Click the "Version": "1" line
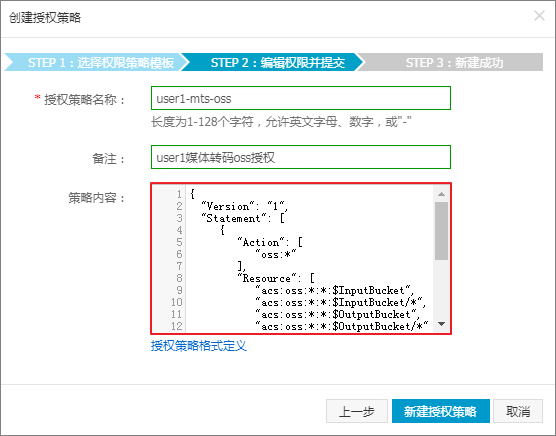 245,206
